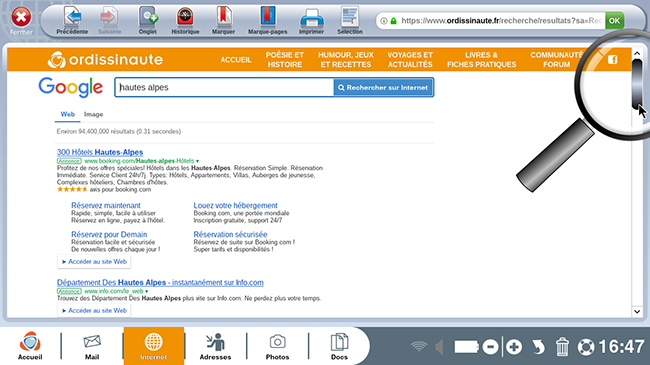Open the 300 Hôtels Hautes-Alpes link

pyautogui.click(x=100, y=152)
